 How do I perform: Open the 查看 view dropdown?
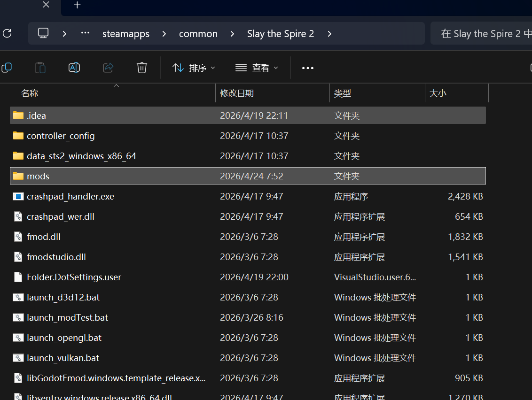(257, 68)
